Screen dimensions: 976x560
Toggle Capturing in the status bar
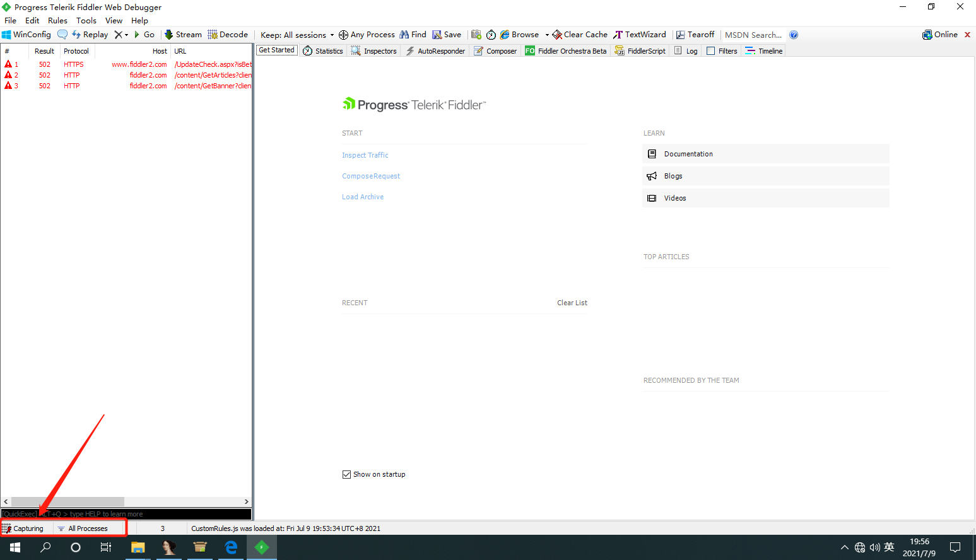coord(23,528)
